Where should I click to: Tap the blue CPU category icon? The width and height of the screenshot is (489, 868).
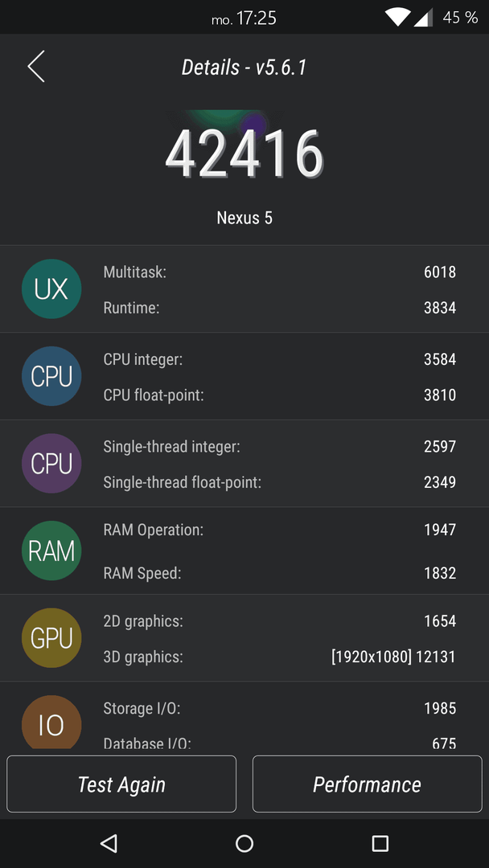pos(51,376)
